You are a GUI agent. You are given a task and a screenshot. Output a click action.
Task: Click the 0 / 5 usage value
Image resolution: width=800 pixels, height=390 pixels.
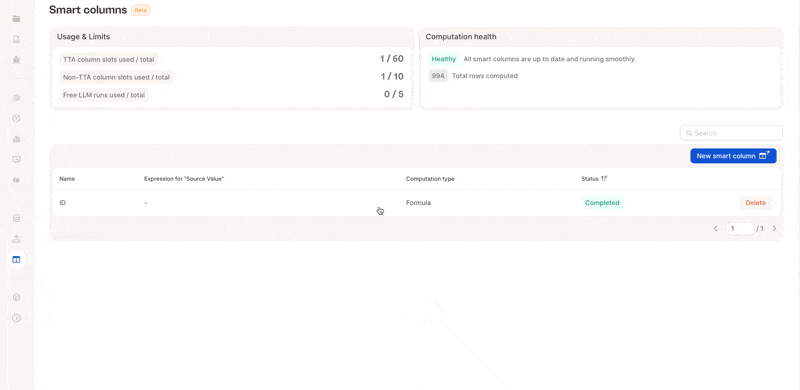coord(394,94)
